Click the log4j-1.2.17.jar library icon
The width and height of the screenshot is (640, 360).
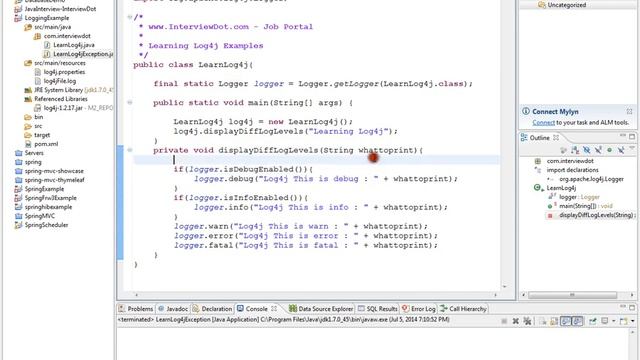click(x=38, y=108)
